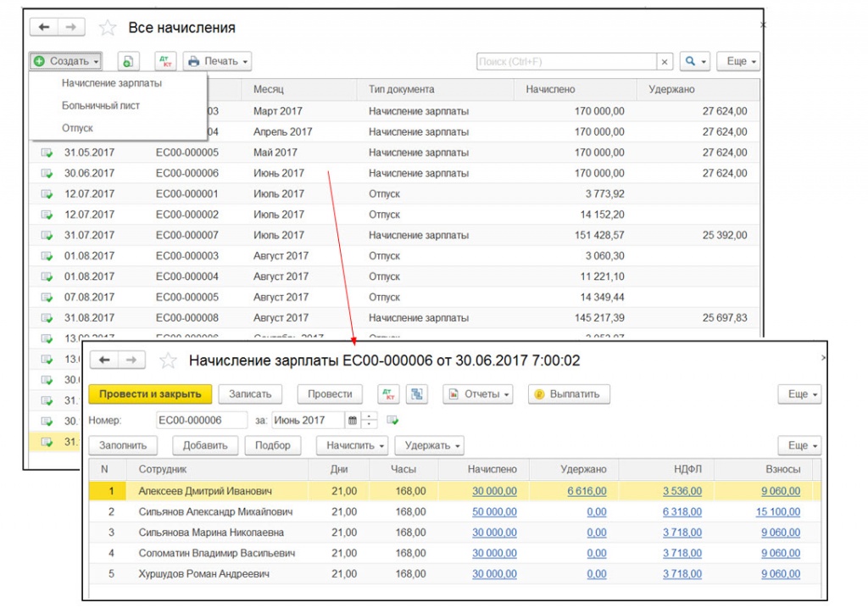Click the 151 428,57 Начислено cell
Viewport: 868px width, 614px height.
[599, 235]
